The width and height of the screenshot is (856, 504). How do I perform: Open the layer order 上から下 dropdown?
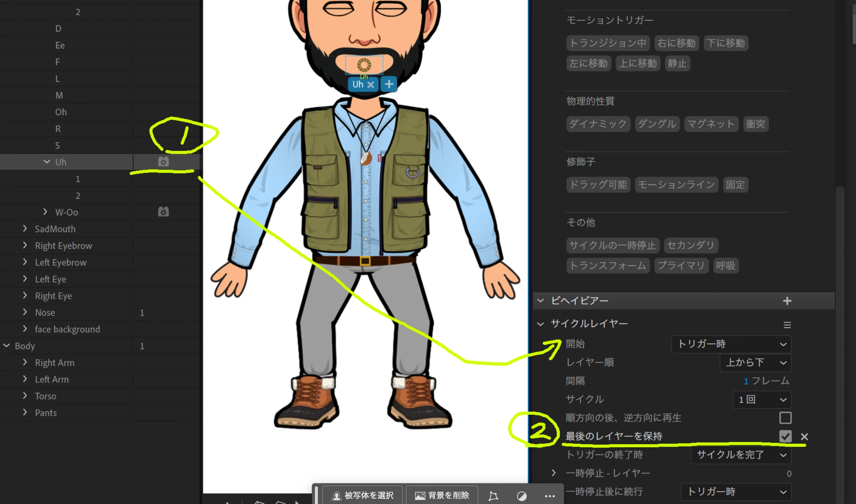coord(755,362)
